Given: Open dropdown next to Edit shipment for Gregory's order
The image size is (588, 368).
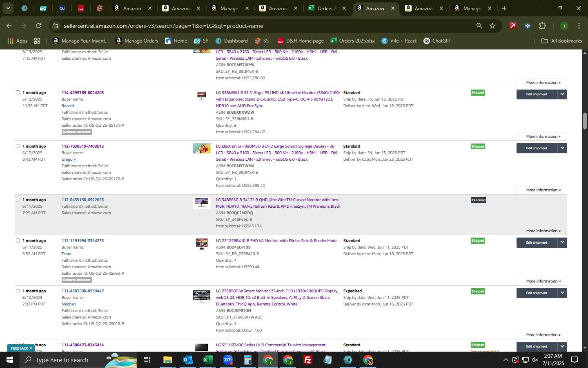Looking at the screenshot, I should tap(562, 148).
